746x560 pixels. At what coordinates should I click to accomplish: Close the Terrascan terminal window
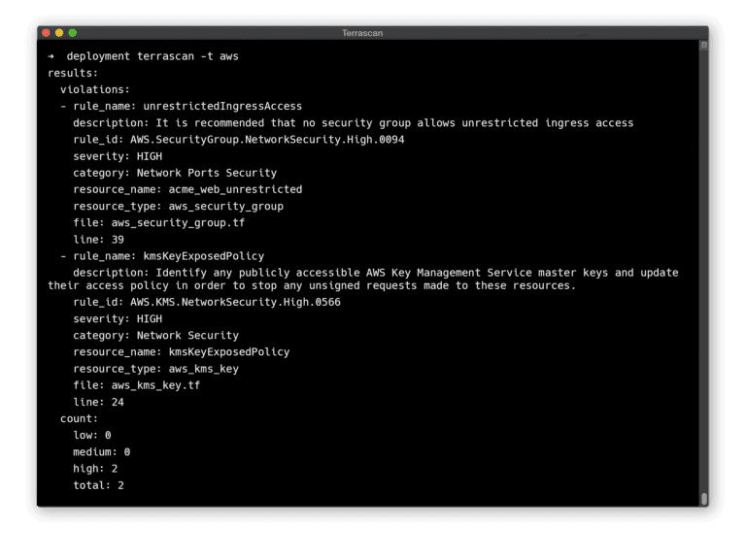pos(46,33)
